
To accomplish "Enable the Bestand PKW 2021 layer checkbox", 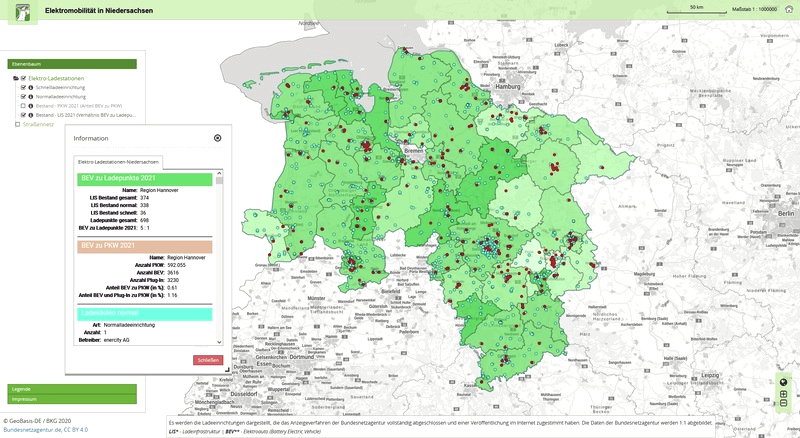I will 23,105.
